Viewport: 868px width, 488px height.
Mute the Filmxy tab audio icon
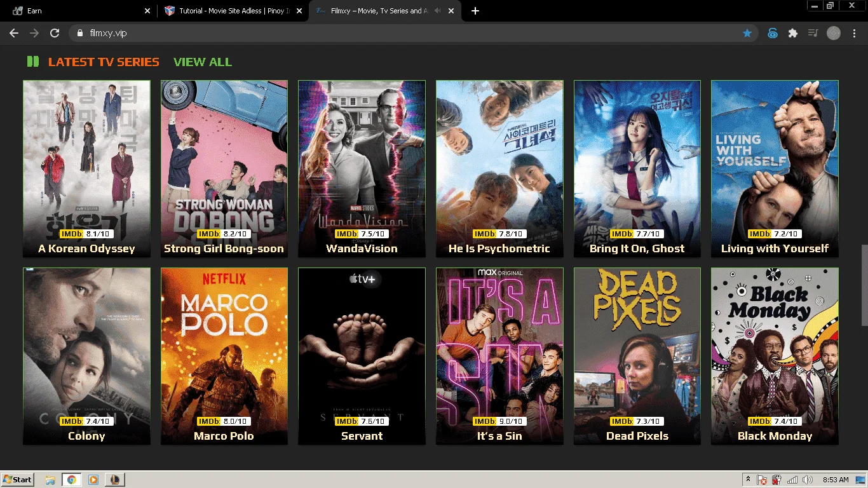(x=438, y=11)
